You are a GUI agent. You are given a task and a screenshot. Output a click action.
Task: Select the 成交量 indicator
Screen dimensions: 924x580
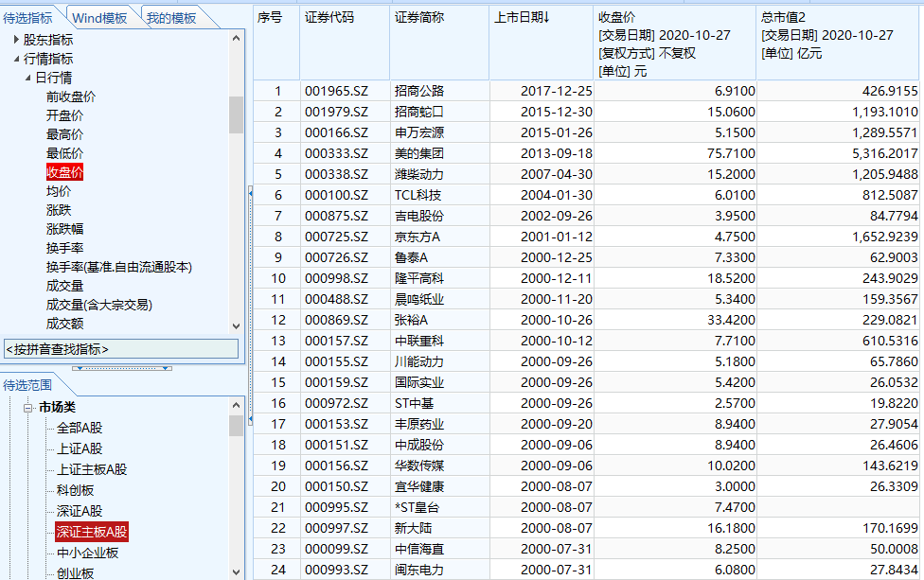point(64,286)
